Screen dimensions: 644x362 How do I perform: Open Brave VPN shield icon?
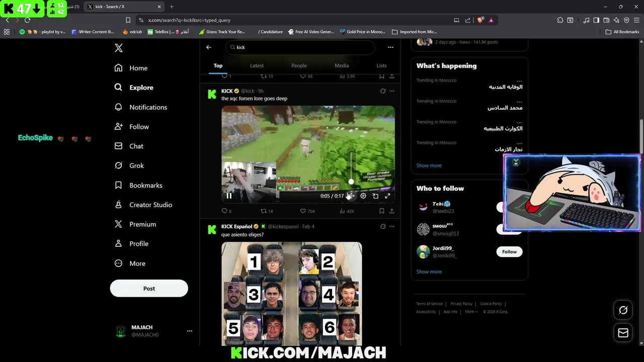[x=626, y=20]
